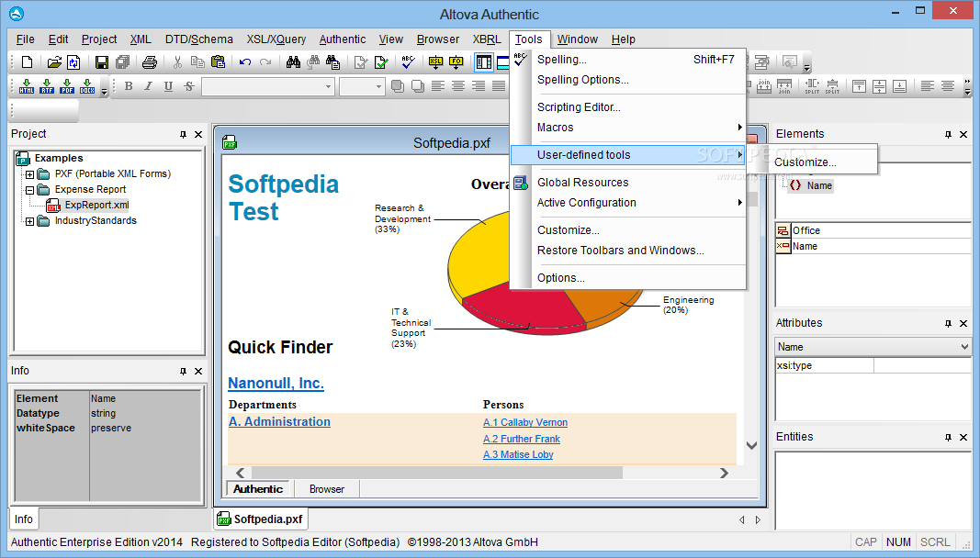Click the Open folder toolbar icon
The width and height of the screenshot is (980, 558).
coord(54,61)
